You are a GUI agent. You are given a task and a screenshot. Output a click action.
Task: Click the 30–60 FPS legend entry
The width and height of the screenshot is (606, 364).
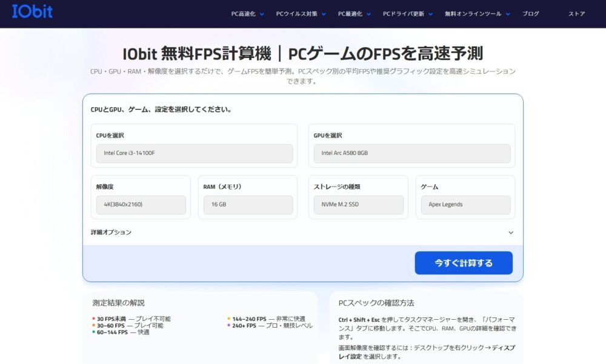[127, 325]
